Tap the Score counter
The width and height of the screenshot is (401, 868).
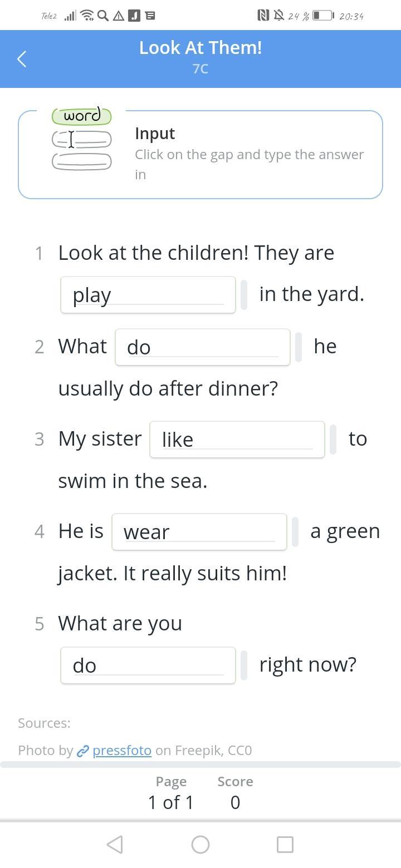pos(235,792)
